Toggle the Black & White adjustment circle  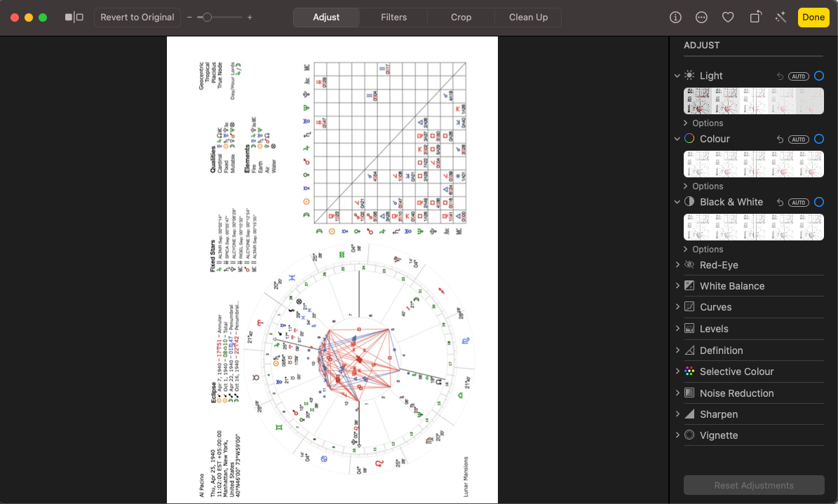pos(818,202)
